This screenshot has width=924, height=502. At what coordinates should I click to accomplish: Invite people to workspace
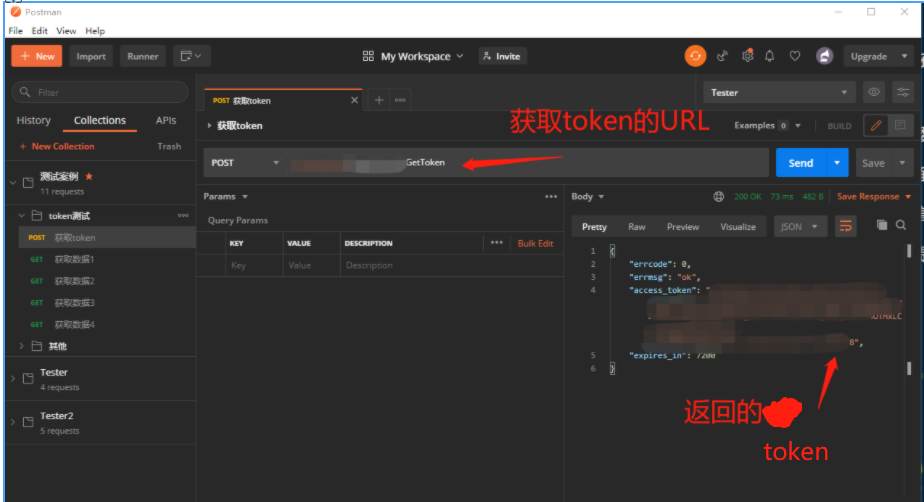[x=502, y=56]
